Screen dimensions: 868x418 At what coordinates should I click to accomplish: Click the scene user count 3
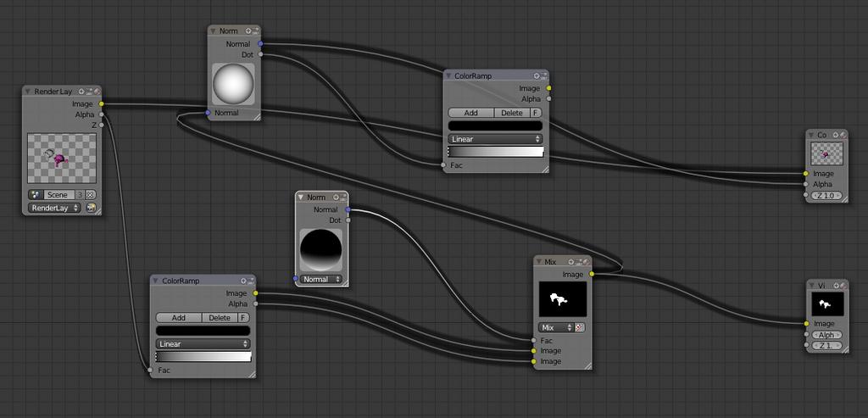81,195
